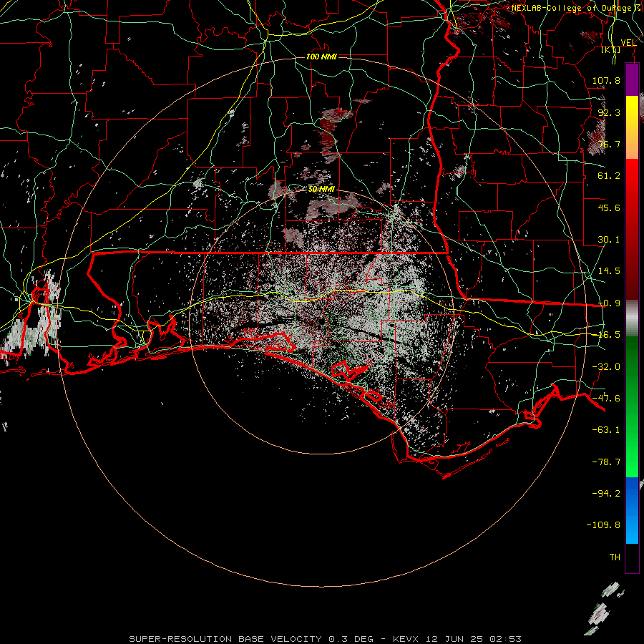Click the -94.2 velocity scale value
The width and height of the screenshot is (644, 644).
[606, 494]
